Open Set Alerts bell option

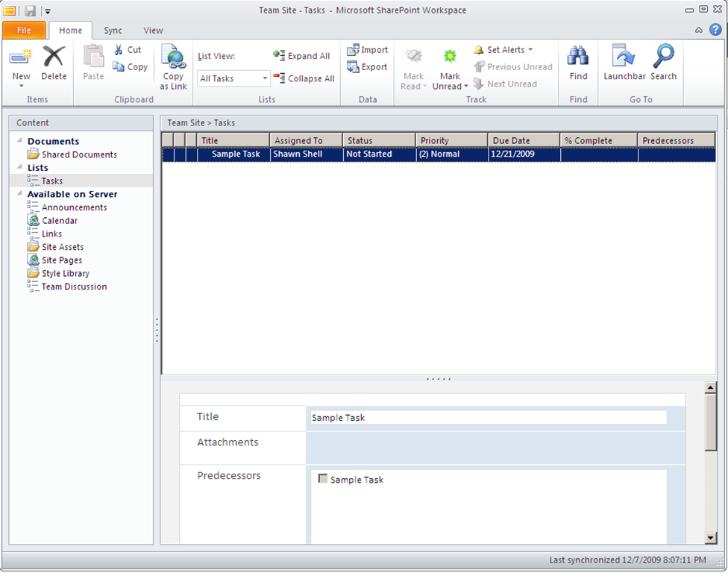pos(479,50)
